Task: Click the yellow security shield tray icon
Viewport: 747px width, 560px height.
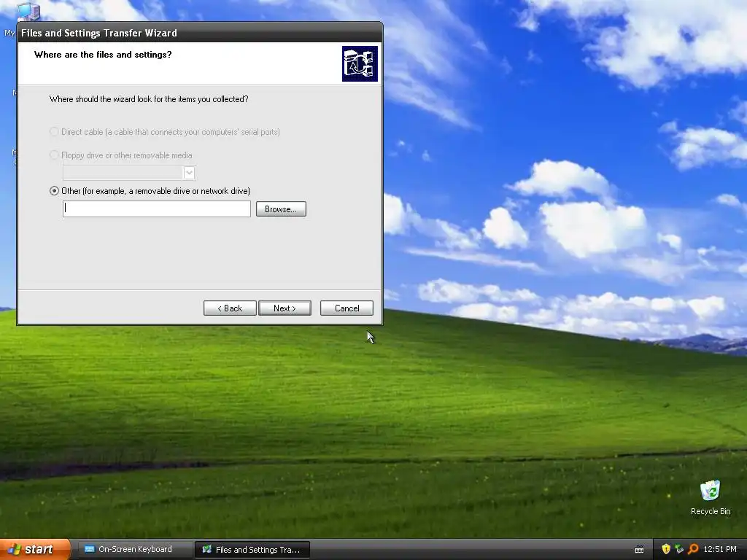Action: (665, 550)
